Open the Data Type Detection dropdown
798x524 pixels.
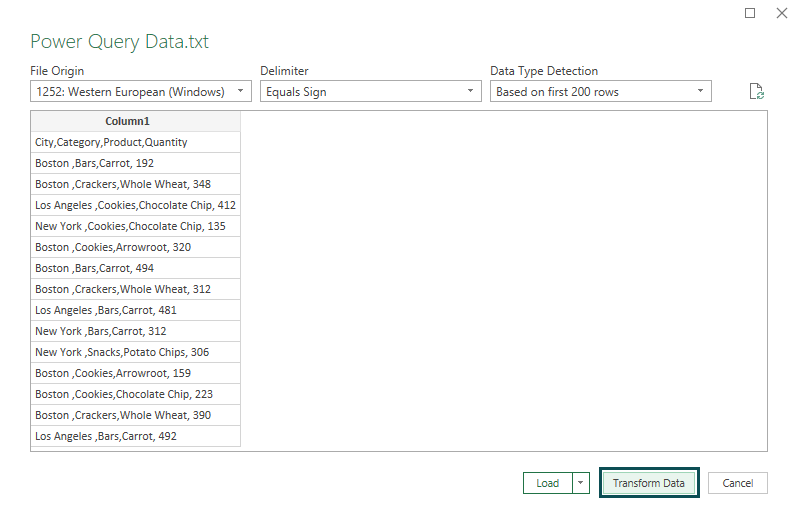tap(601, 92)
